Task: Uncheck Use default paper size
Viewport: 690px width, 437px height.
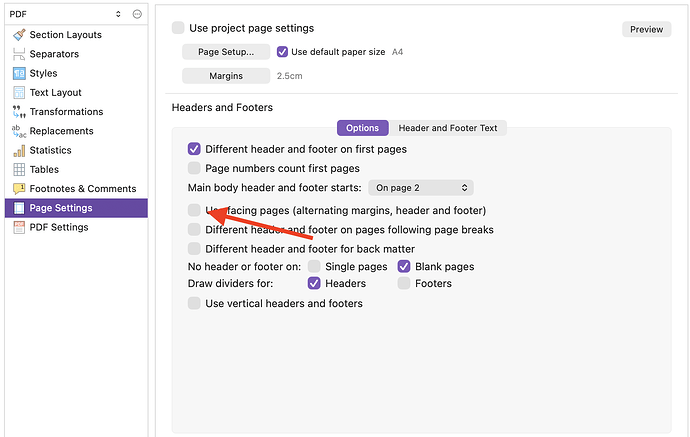Action: click(282, 52)
